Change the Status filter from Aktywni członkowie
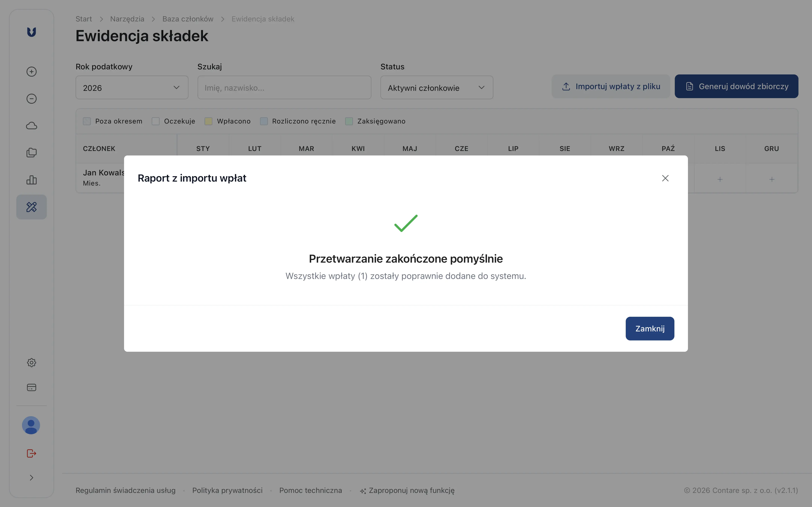The height and width of the screenshot is (507, 812). tap(436, 88)
